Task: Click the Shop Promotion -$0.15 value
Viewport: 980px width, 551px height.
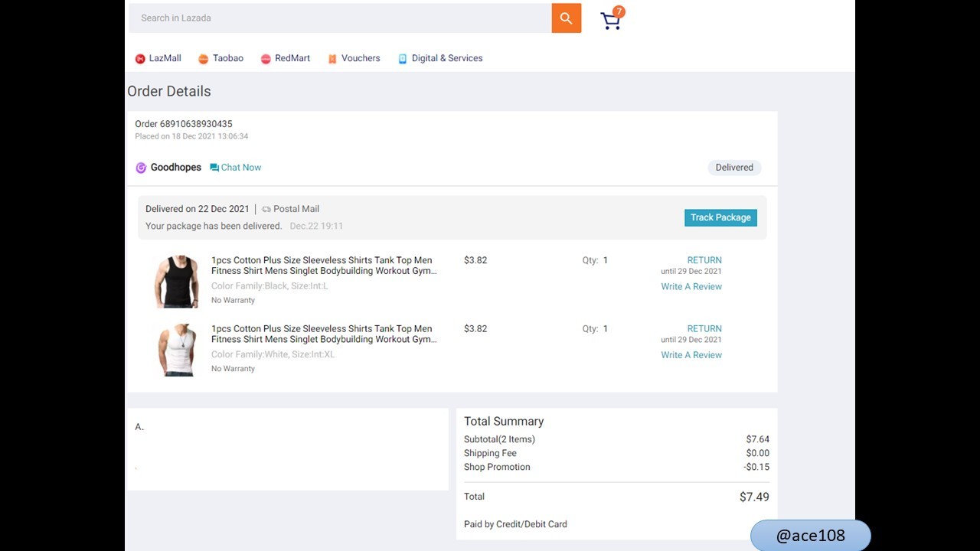Action: [x=756, y=467]
